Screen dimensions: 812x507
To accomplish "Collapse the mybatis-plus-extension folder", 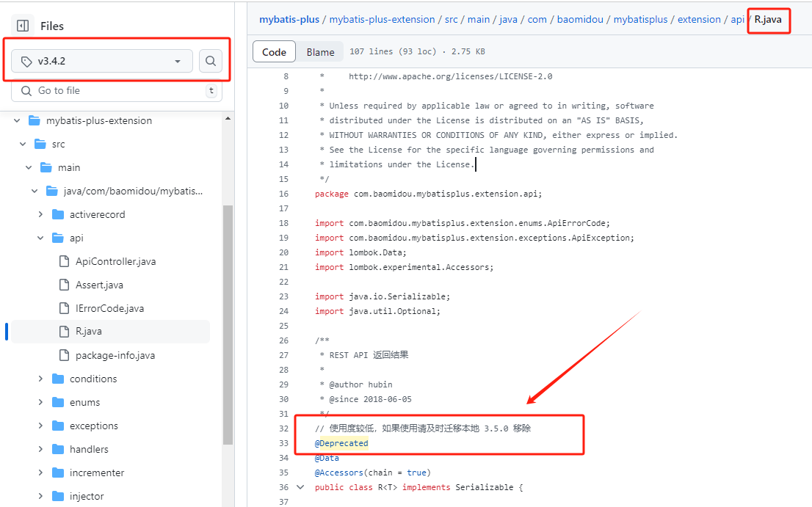I will coord(17,120).
